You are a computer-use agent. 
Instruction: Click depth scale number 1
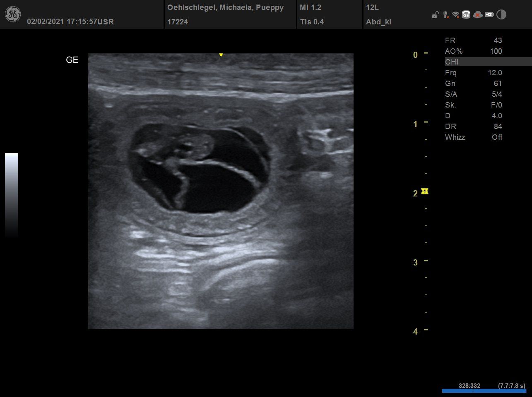[x=415, y=124]
